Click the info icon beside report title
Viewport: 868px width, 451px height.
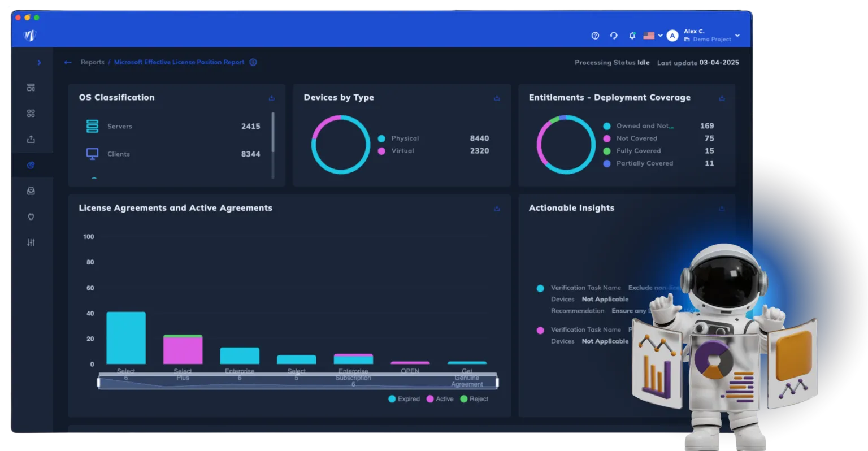pos(253,62)
